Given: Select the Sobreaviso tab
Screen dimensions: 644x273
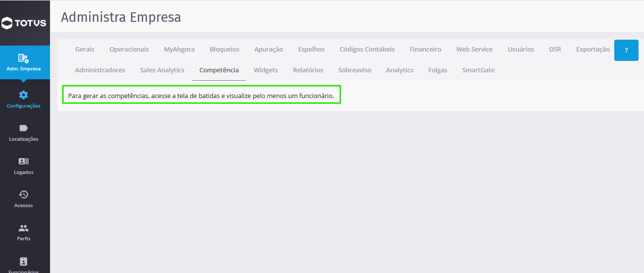Looking at the screenshot, I should point(355,70).
